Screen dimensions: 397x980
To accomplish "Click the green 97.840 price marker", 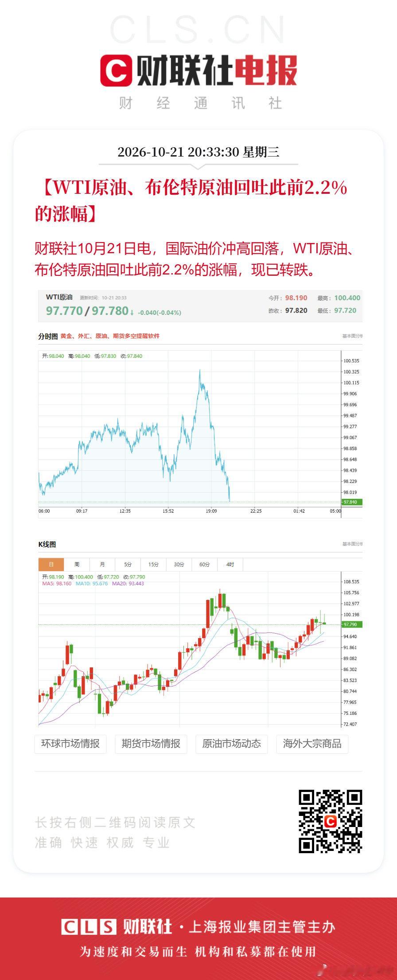I will point(352,502).
